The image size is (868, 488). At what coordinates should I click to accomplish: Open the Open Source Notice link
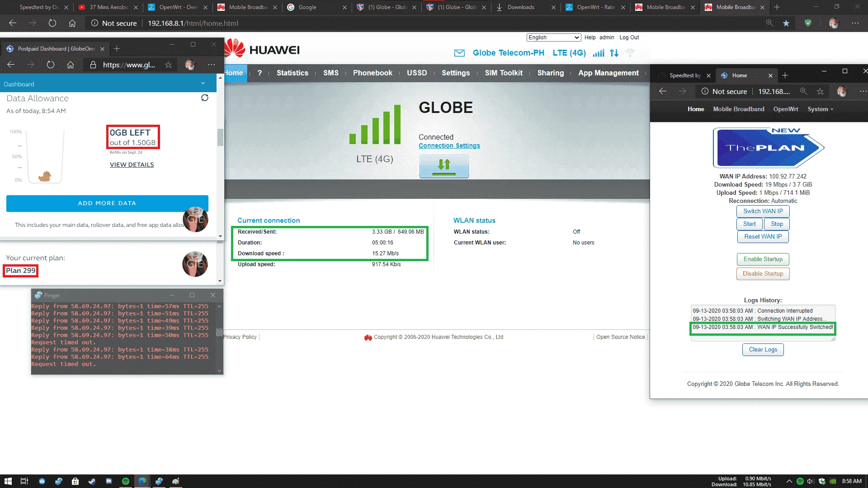coord(621,337)
